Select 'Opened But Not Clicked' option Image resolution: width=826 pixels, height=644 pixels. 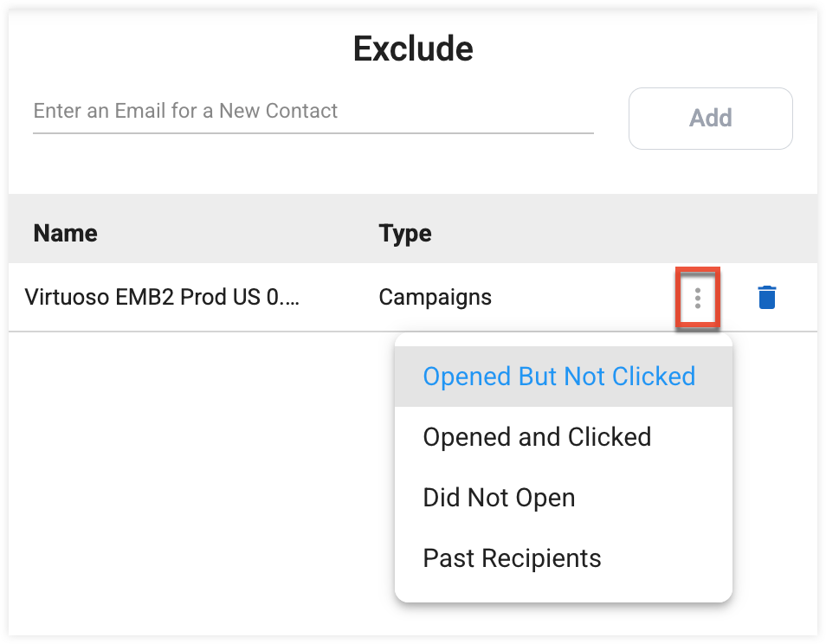563,377
